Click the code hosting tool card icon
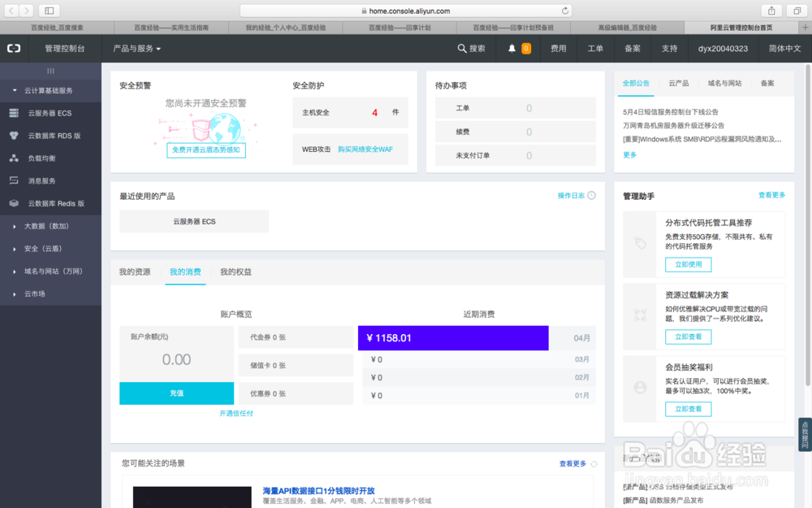Image resolution: width=812 pixels, height=508 pixels. click(640, 244)
